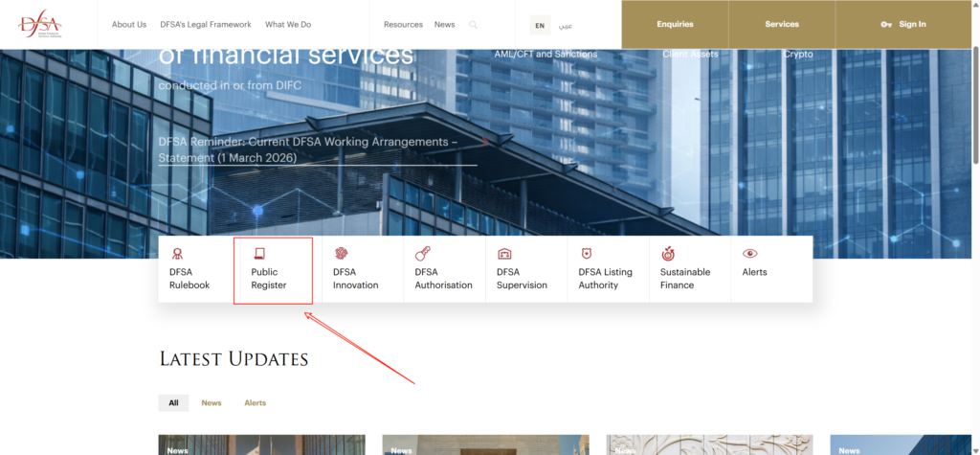
Task: Click the Sign In button
Action: coord(903,25)
